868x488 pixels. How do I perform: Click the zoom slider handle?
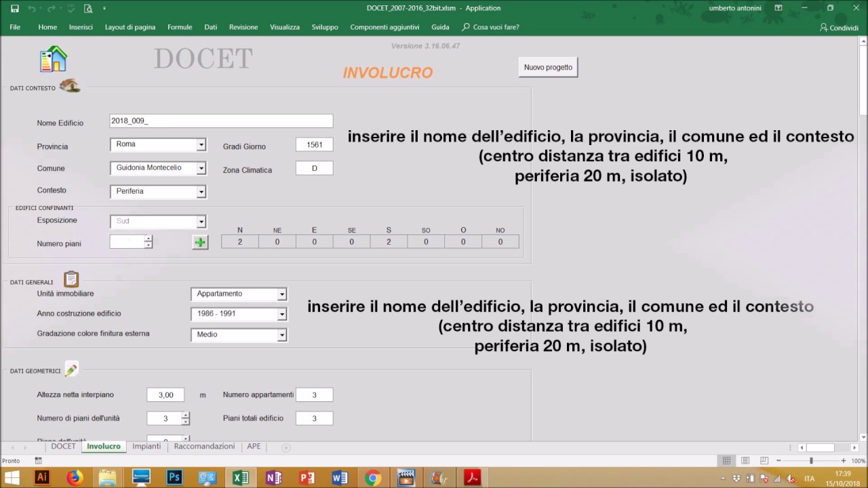point(811,460)
